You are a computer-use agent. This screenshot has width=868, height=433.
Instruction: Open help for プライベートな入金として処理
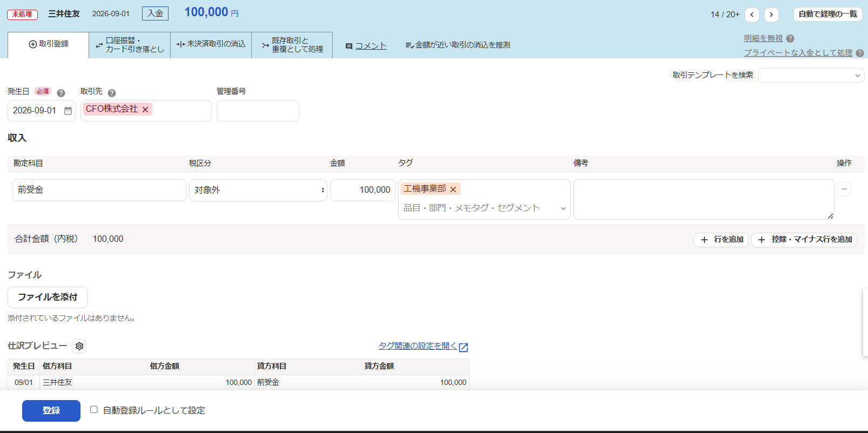[x=860, y=53]
